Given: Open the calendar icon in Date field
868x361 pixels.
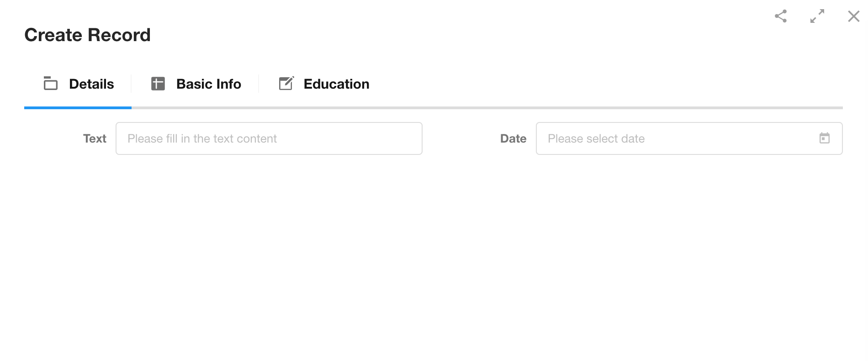Looking at the screenshot, I should coord(825,138).
